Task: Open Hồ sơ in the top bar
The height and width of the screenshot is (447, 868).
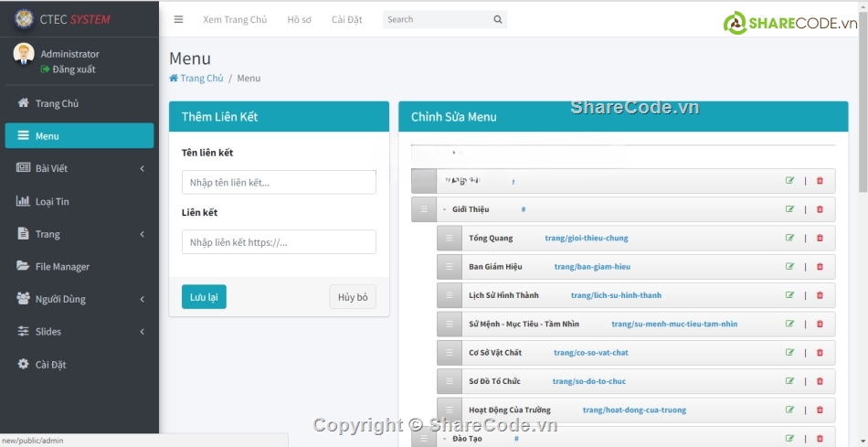Action: [x=300, y=19]
